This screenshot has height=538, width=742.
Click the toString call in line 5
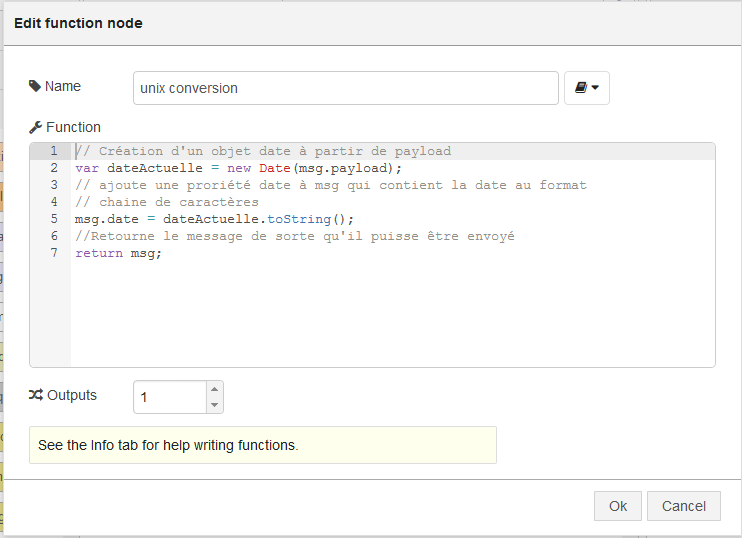click(x=299, y=219)
